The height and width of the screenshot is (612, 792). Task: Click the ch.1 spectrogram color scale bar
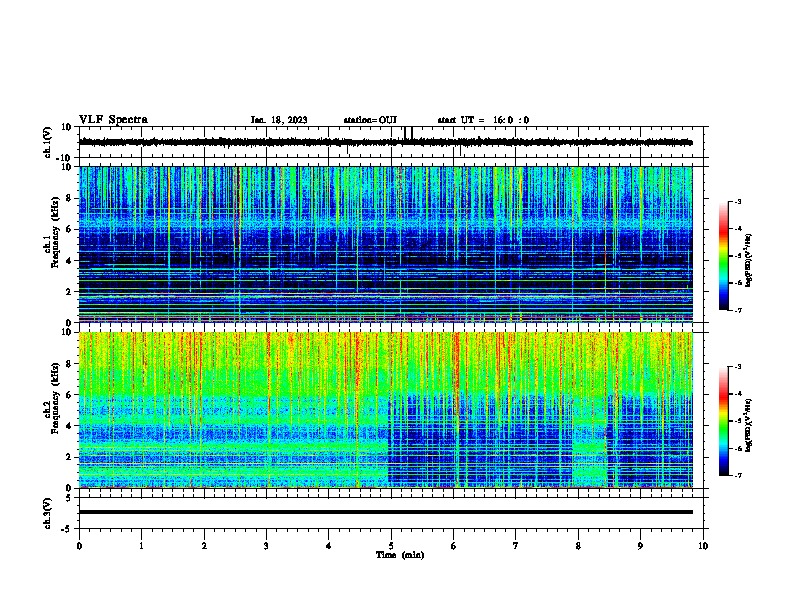(724, 256)
